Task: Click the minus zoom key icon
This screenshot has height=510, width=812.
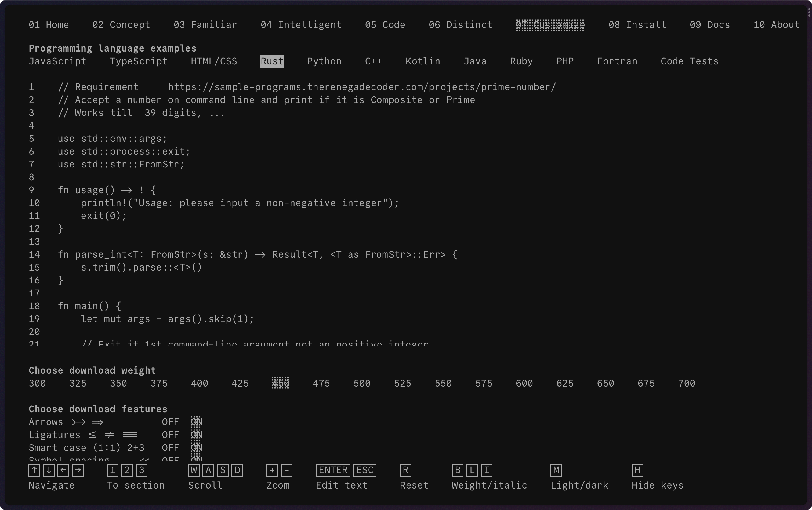Action: (x=287, y=470)
